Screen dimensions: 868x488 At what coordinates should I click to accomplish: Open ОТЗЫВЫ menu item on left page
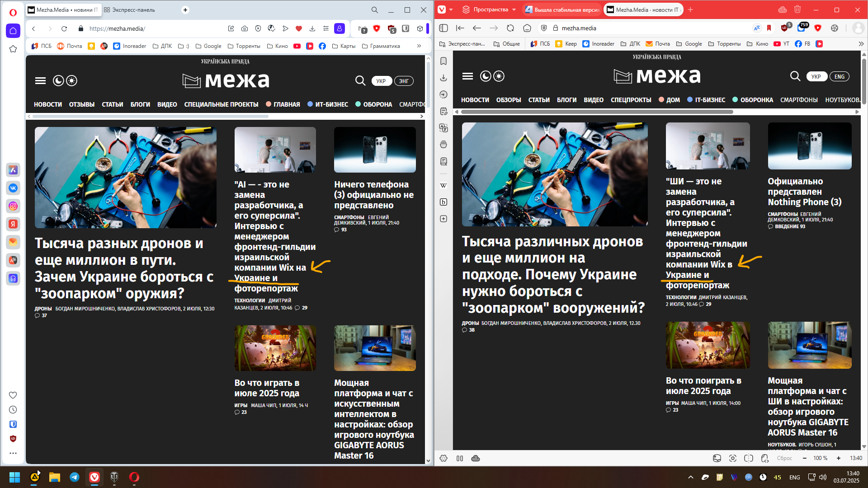pyautogui.click(x=82, y=104)
